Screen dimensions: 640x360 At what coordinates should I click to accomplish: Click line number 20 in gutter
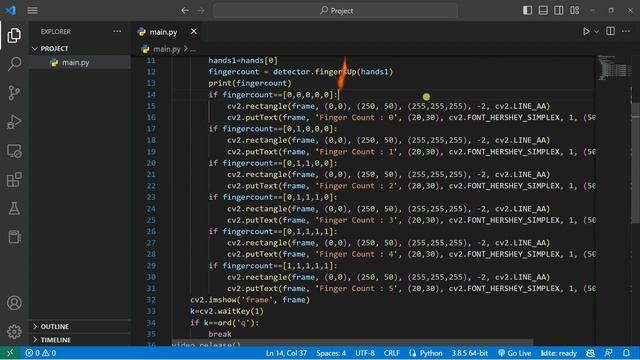(151, 163)
